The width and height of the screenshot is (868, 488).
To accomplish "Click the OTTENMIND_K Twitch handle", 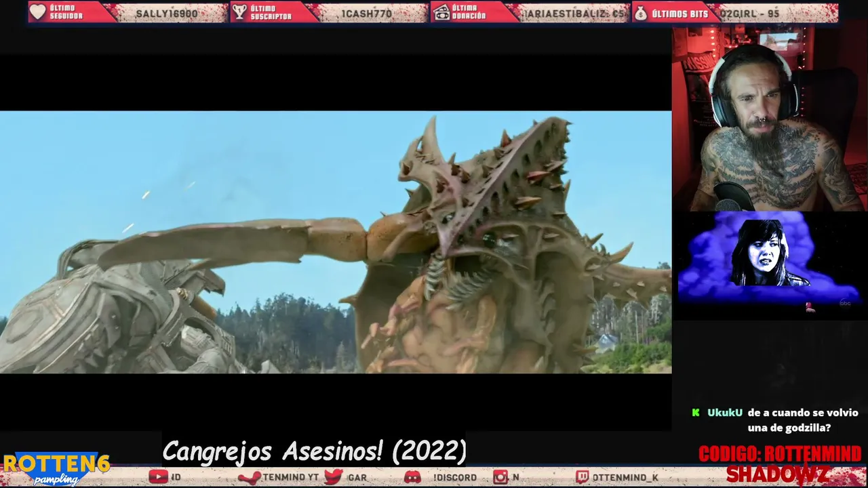I will pyautogui.click(x=625, y=478).
